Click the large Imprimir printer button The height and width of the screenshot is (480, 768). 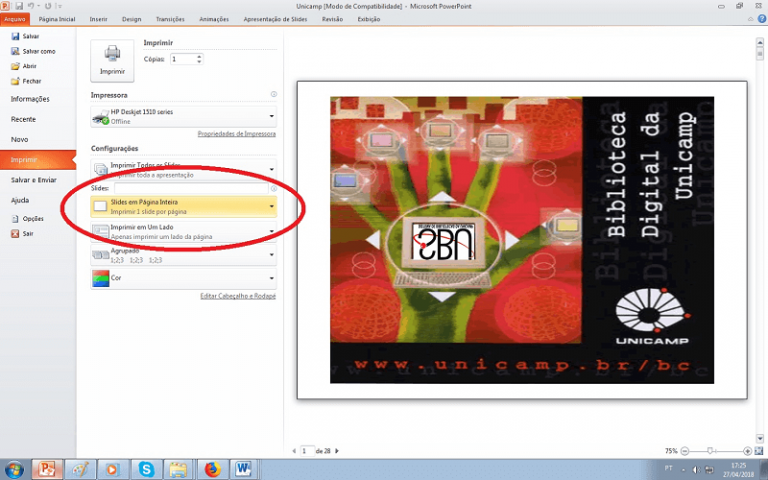click(x=112, y=60)
